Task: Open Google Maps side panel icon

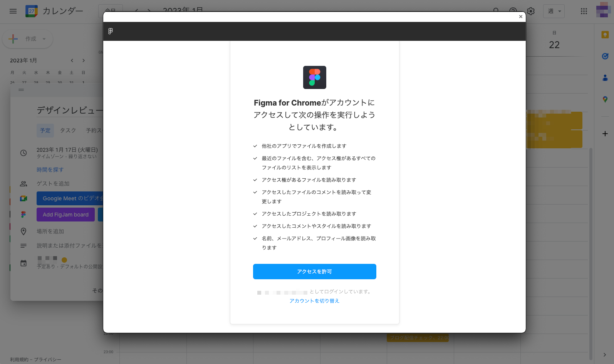Action: (605, 99)
